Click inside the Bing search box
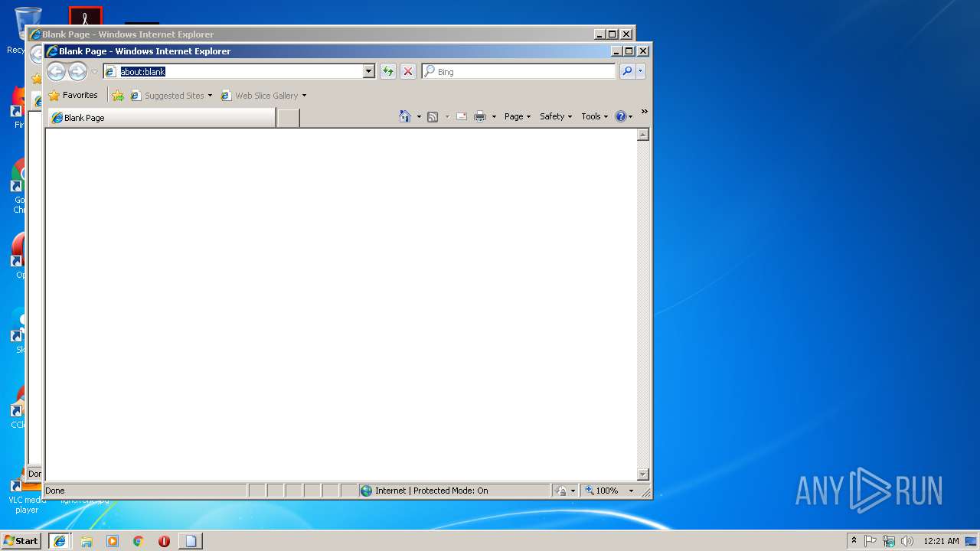 coord(524,71)
